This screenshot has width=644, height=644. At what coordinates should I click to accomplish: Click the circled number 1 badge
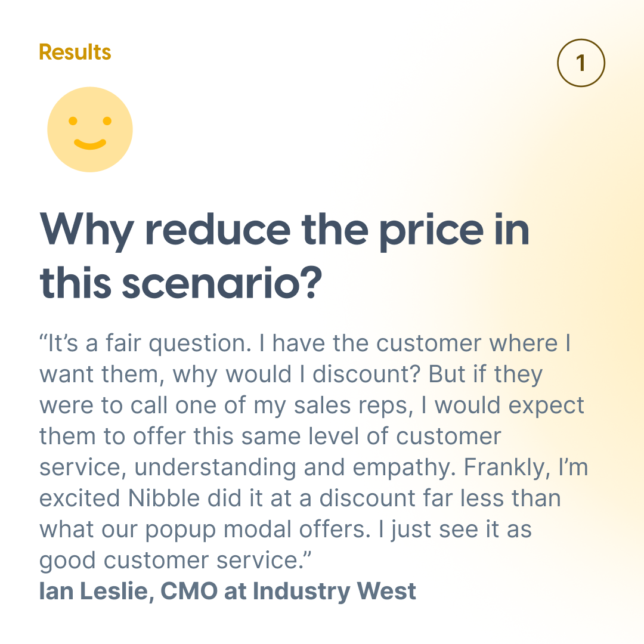pos(581,63)
